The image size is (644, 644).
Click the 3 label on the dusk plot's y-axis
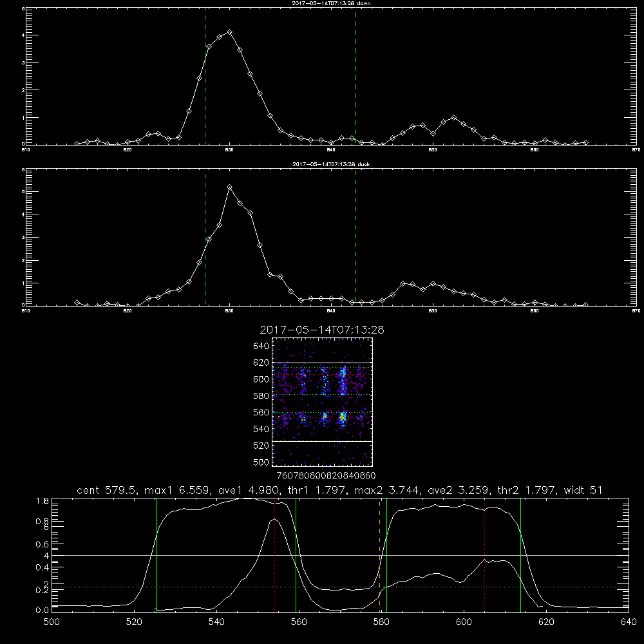23,238
